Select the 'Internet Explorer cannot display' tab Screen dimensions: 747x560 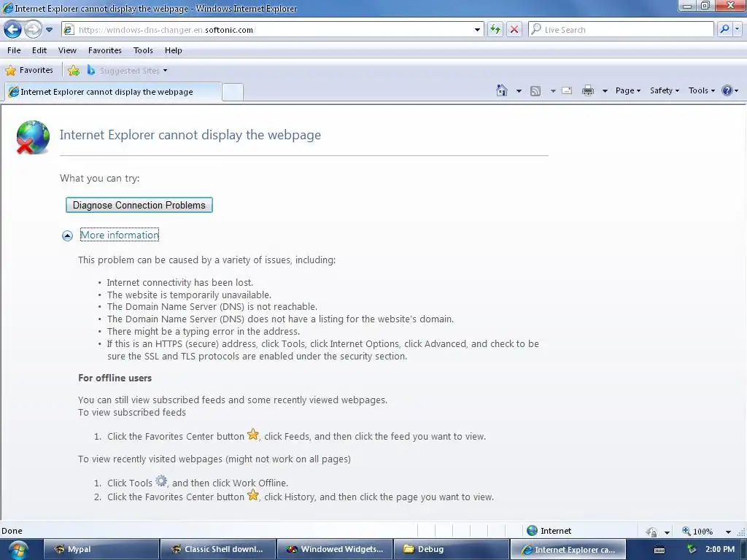(x=113, y=92)
